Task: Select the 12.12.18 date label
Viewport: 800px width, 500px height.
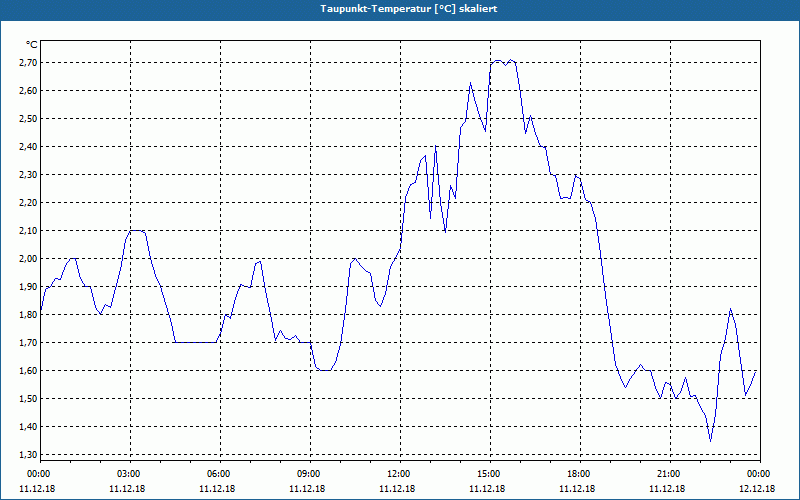Action: [757, 489]
